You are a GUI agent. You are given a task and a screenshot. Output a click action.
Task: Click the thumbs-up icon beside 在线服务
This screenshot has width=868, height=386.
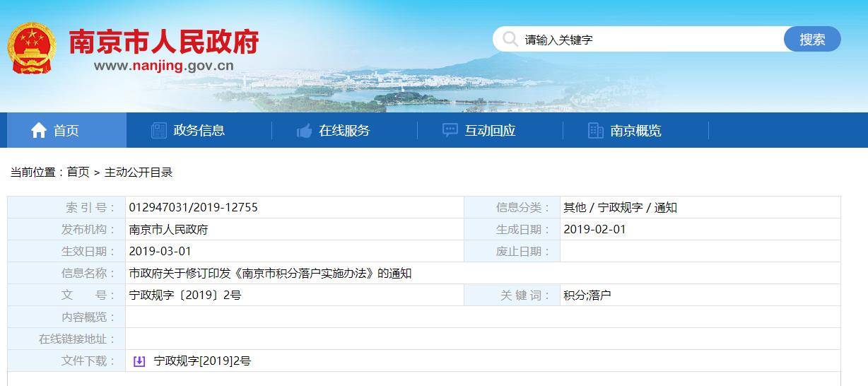pyautogui.click(x=305, y=131)
